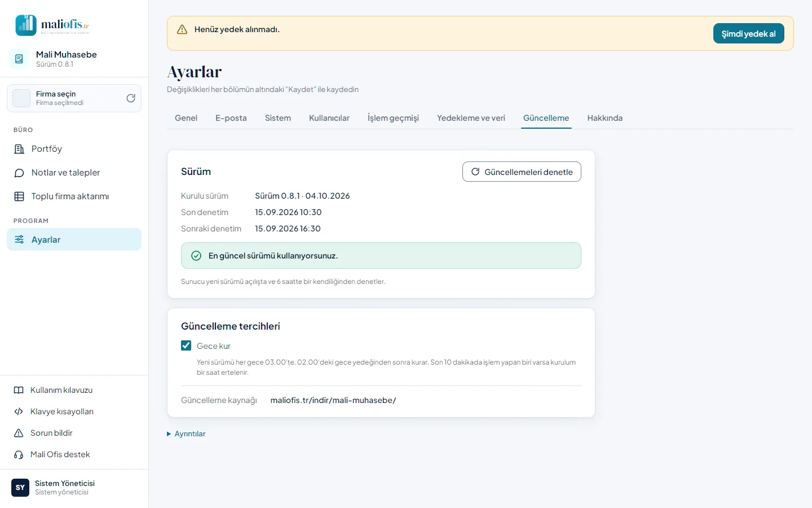Click the Portföy building icon
The width and height of the screenshot is (812, 508).
point(19,149)
